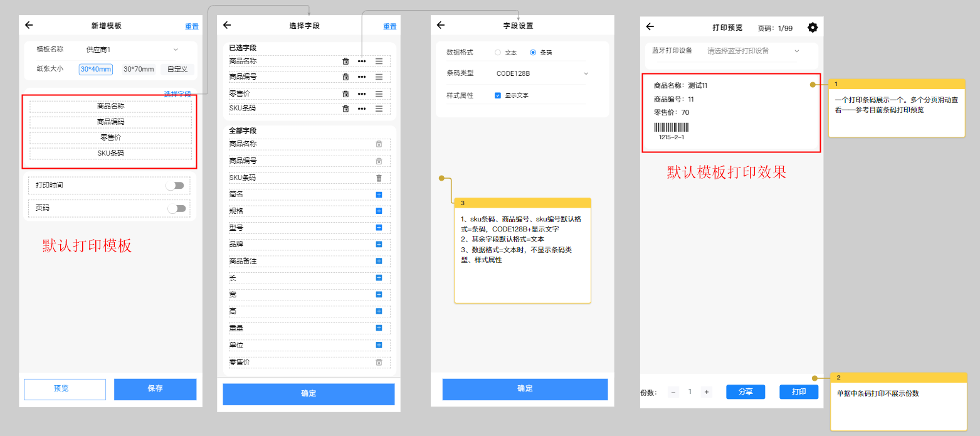
Task: Click 分享 button
Action: 746,391
